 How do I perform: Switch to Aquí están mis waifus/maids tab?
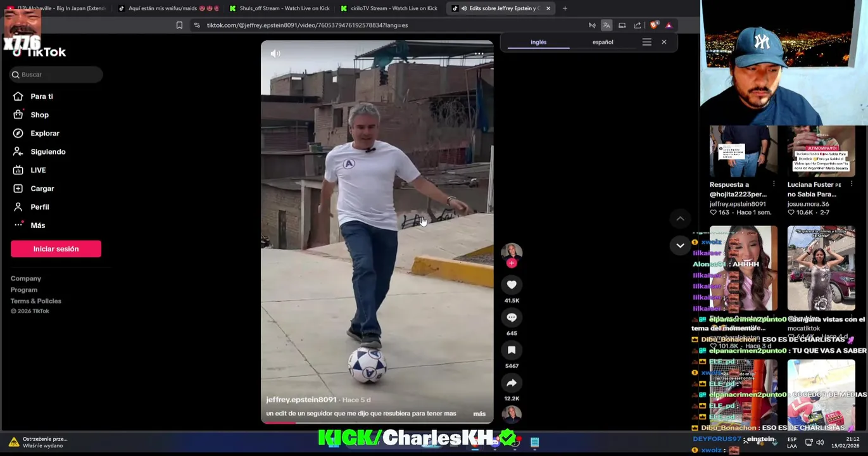point(170,8)
